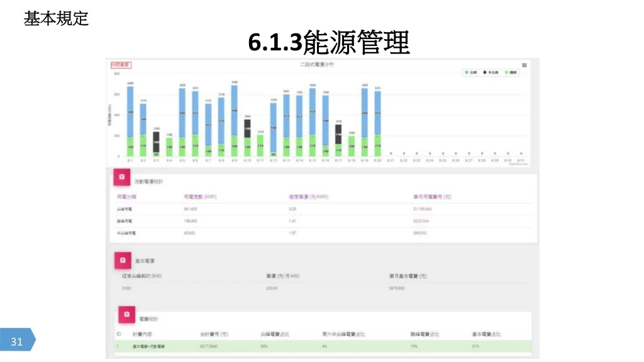The width and height of the screenshot is (644, 362).
Task: Click the 基本規定 heading text
Action: [x=56, y=18]
